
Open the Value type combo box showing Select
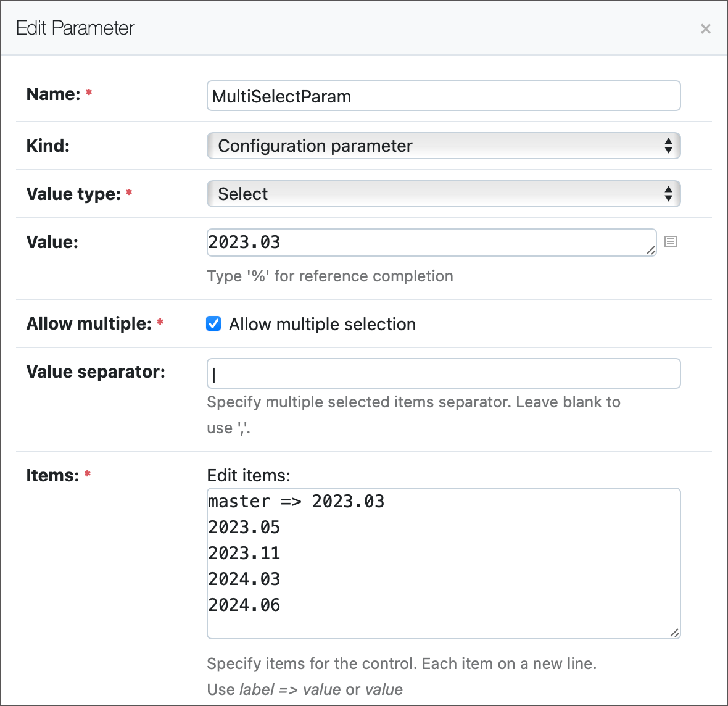pos(443,194)
